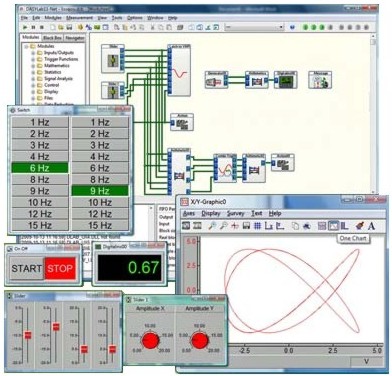Select 9 Hz in the right switch column
The width and height of the screenshot is (392, 376).
pyautogui.click(x=100, y=191)
